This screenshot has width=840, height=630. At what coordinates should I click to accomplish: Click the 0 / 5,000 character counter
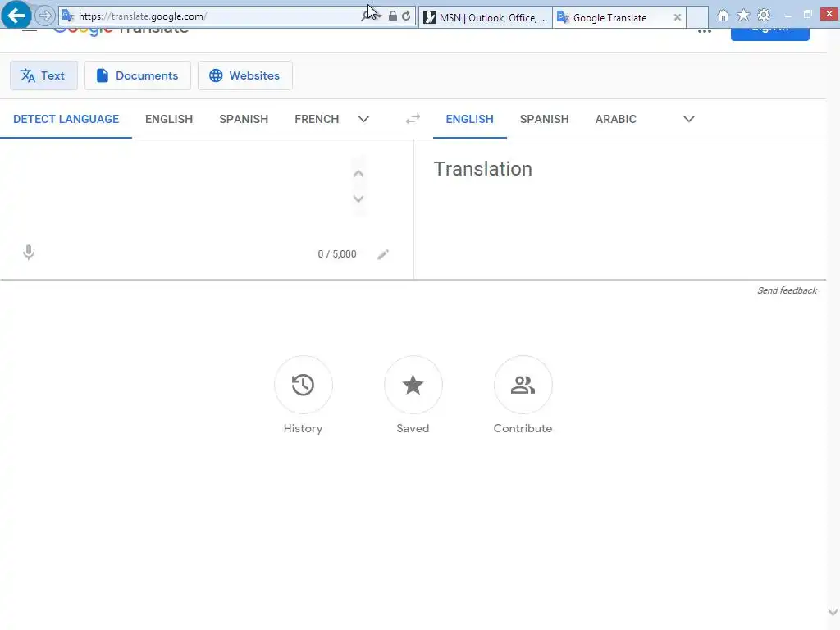[337, 254]
